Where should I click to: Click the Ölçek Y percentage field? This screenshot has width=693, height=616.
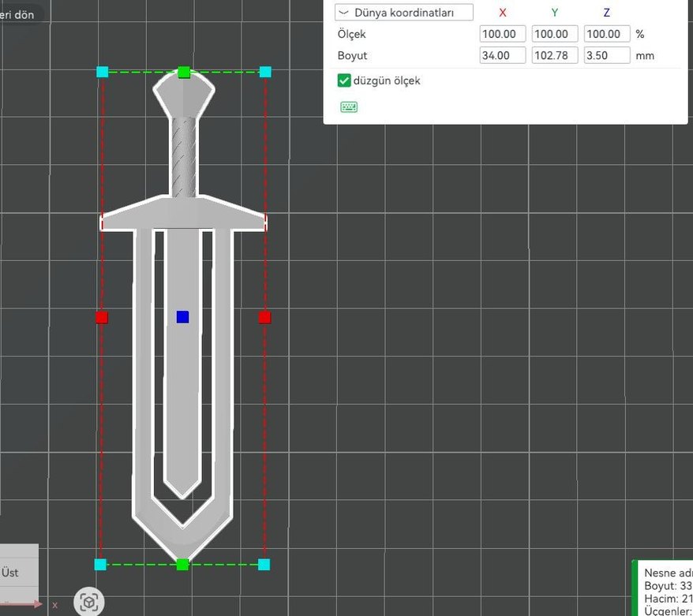point(555,35)
